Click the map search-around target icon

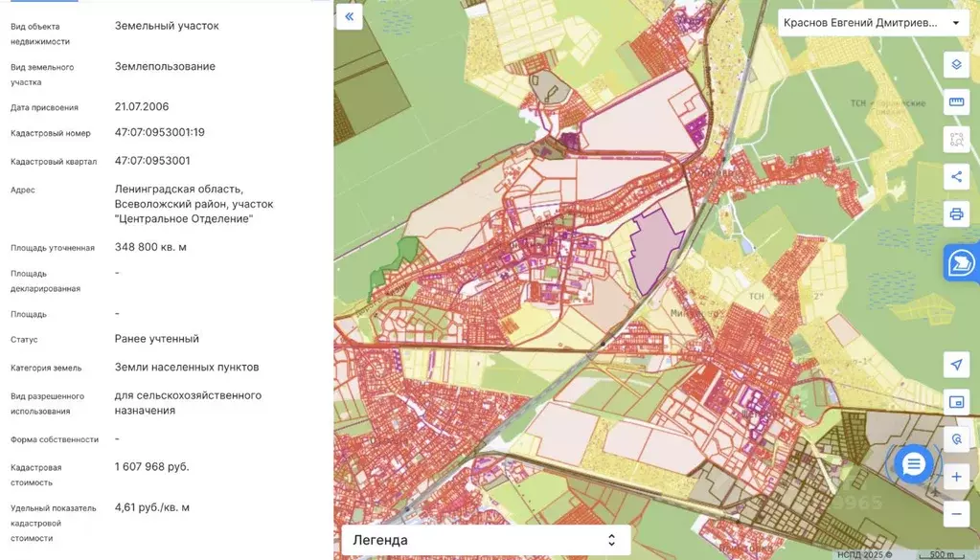point(956,439)
